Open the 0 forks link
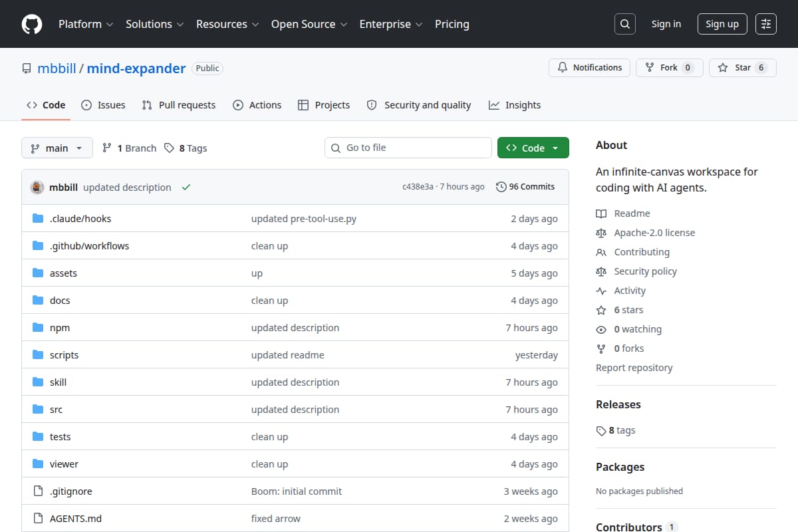Viewport: 798px width, 532px height. pyautogui.click(x=620, y=348)
